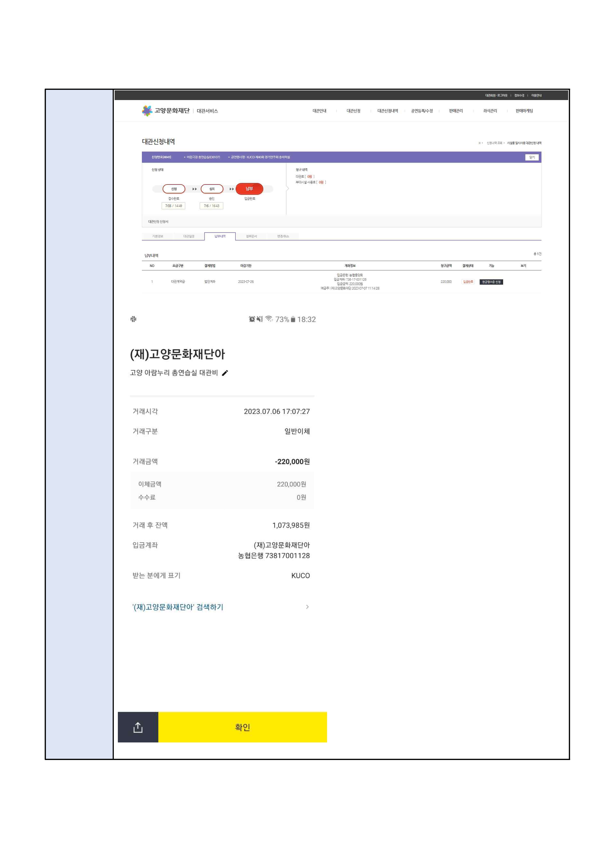
Task: Click the 대관서비스 header text
Action: [207, 111]
